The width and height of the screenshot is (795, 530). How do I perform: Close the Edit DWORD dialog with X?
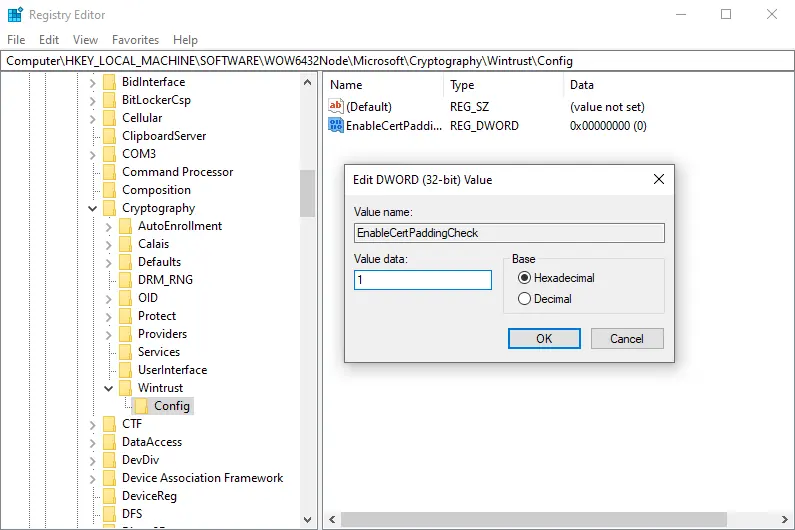[659, 179]
